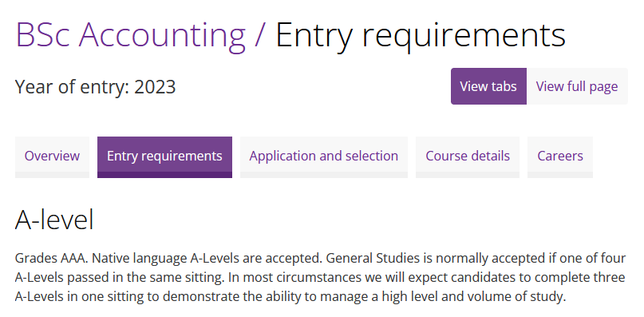Click the Entry requirements page title text
This screenshot has height=317, width=644.
[x=421, y=36]
